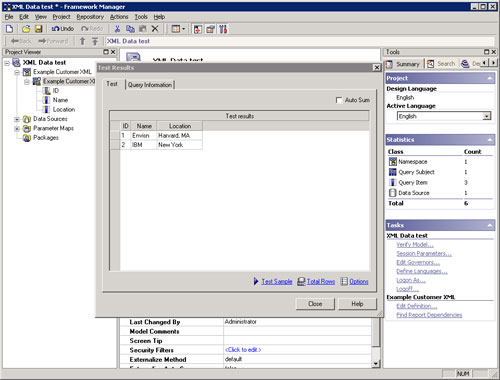Copy selection with the Copy icon
Screen dimensions: 500x380
[x=130, y=29]
